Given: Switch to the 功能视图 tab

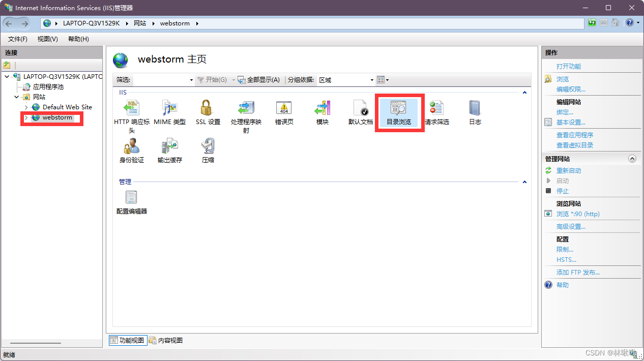Looking at the screenshot, I should coord(127,341).
